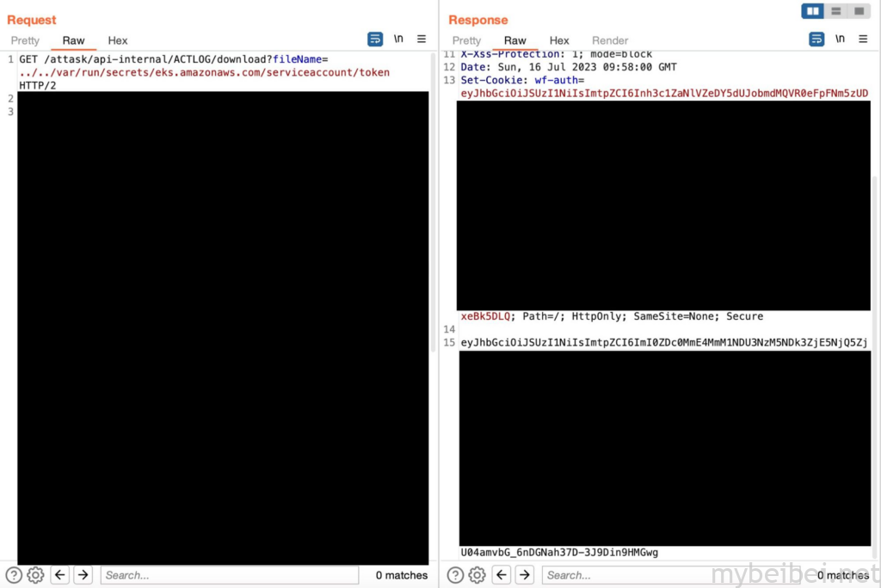881x588 pixels.
Task: Toggle word wrap icon in Response panel
Action: pos(816,40)
